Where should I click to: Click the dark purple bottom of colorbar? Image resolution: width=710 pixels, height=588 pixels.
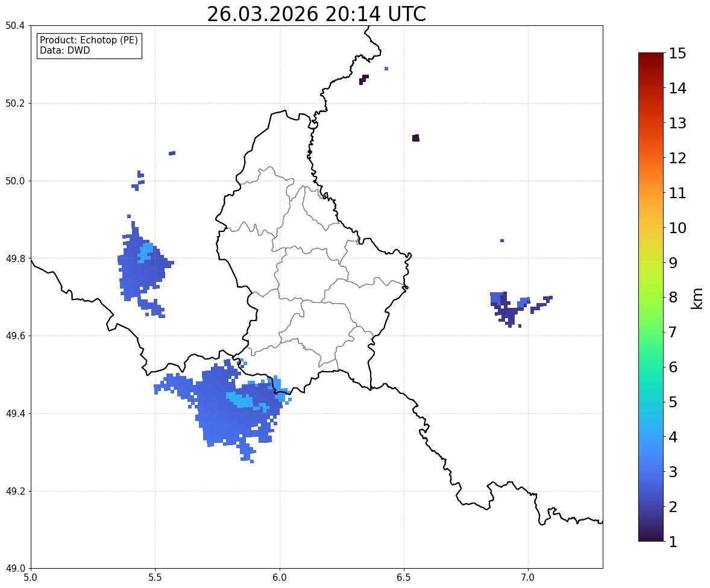pyautogui.click(x=651, y=534)
